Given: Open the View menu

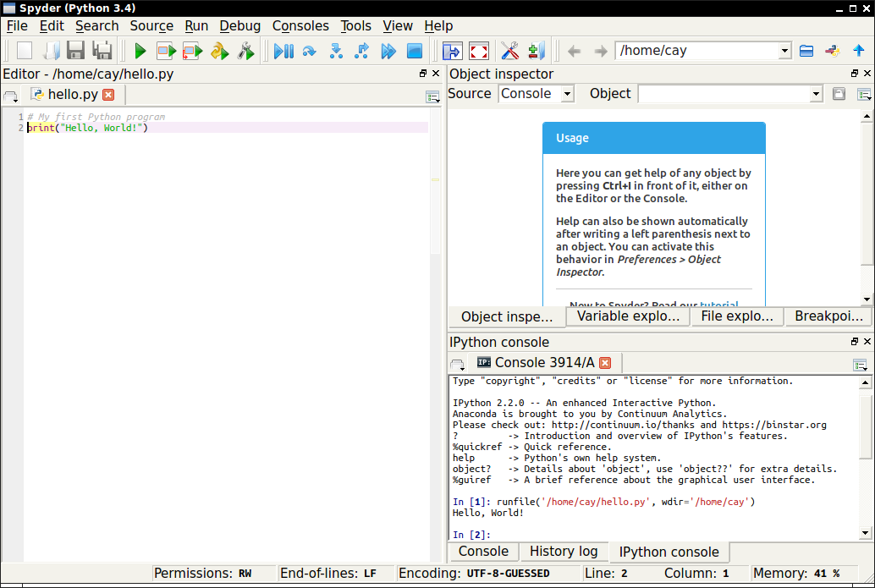Looking at the screenshot, I should [x=398, y=25].
